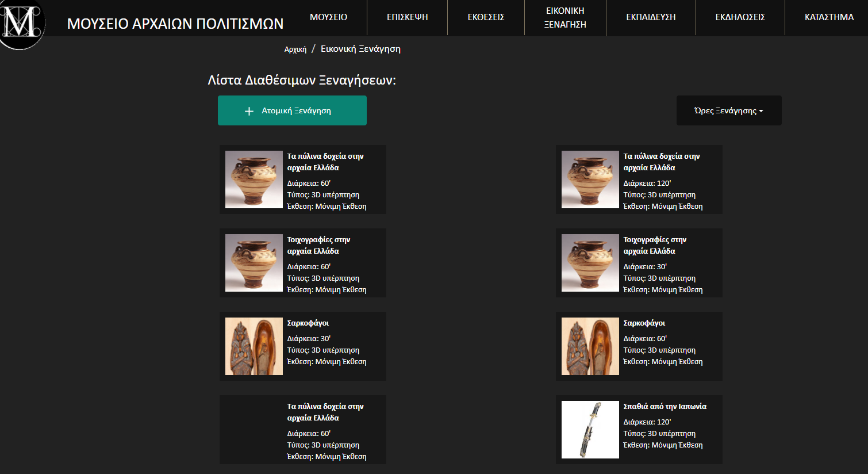Select ΕΙΚΟΝΙΚΗ ΞΕΝΑΓΗΣΗ in the navigation bar
The width and height of the screenshot is (868, 474).
point(565,18)
